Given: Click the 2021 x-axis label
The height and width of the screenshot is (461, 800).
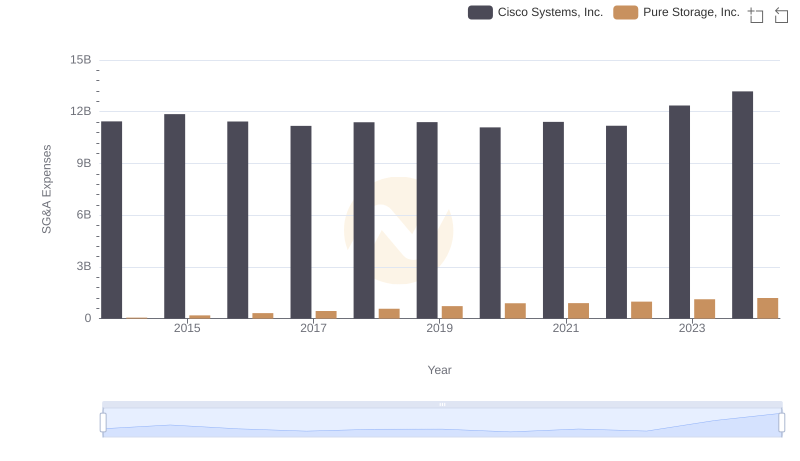Looking at the screenshot, I should pyautogui.click(x=566, y=328).
